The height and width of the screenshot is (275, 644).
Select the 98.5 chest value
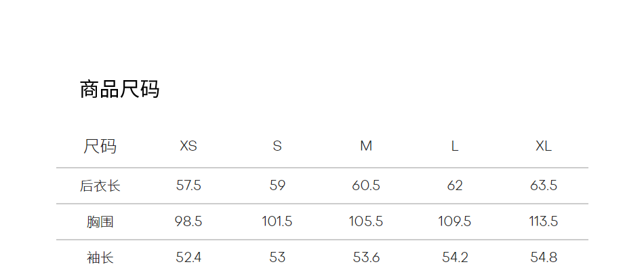point(188,221)
